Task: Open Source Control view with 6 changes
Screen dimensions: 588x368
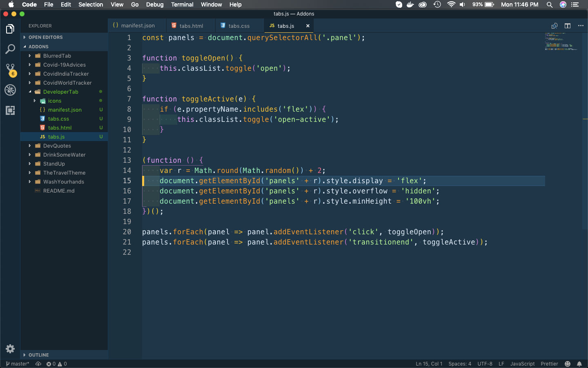Action: coord(10,70)
